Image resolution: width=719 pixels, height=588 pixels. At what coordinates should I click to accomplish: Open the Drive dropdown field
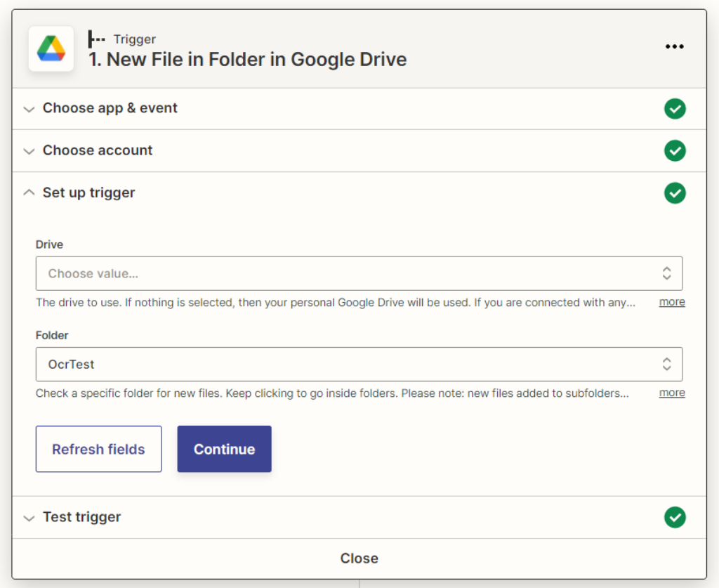359,273
